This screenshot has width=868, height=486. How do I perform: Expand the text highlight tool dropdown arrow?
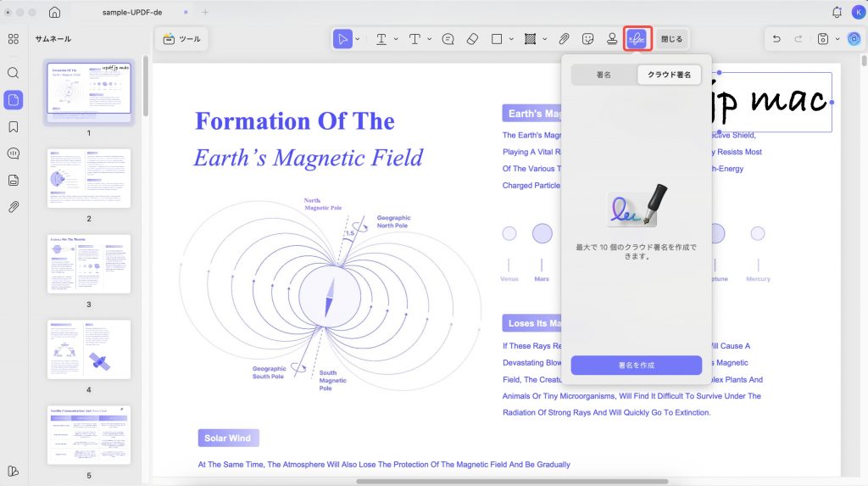396,39
